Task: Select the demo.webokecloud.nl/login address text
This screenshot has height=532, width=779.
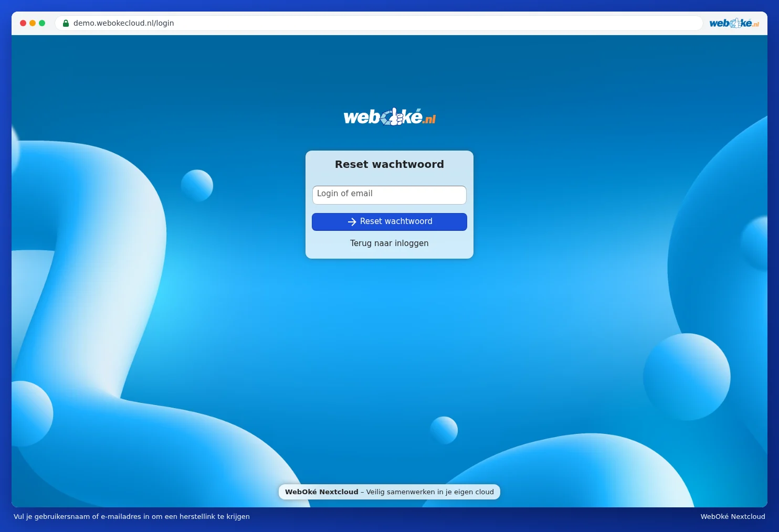Action: pos(123,23)
